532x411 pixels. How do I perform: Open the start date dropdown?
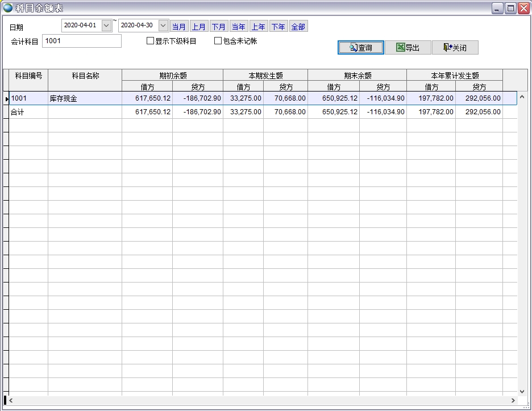[106, 26]
